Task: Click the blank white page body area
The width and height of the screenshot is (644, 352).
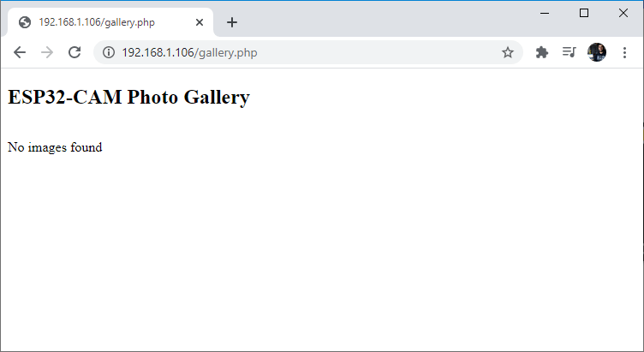Action: [343, 257]
